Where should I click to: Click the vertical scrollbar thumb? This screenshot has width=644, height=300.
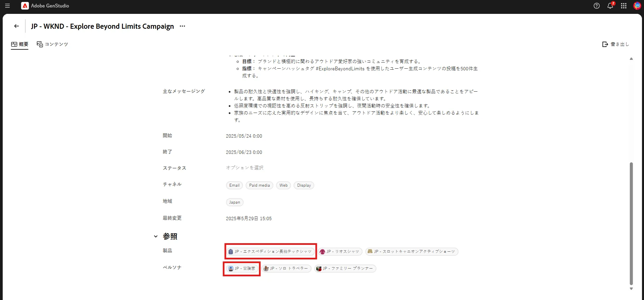pos(631,224)
